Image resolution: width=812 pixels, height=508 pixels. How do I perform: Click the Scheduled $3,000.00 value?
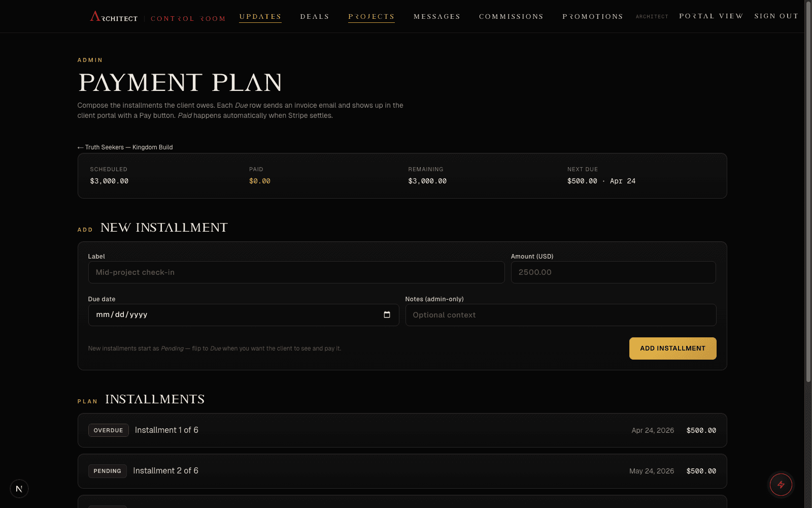coord(109,181)
